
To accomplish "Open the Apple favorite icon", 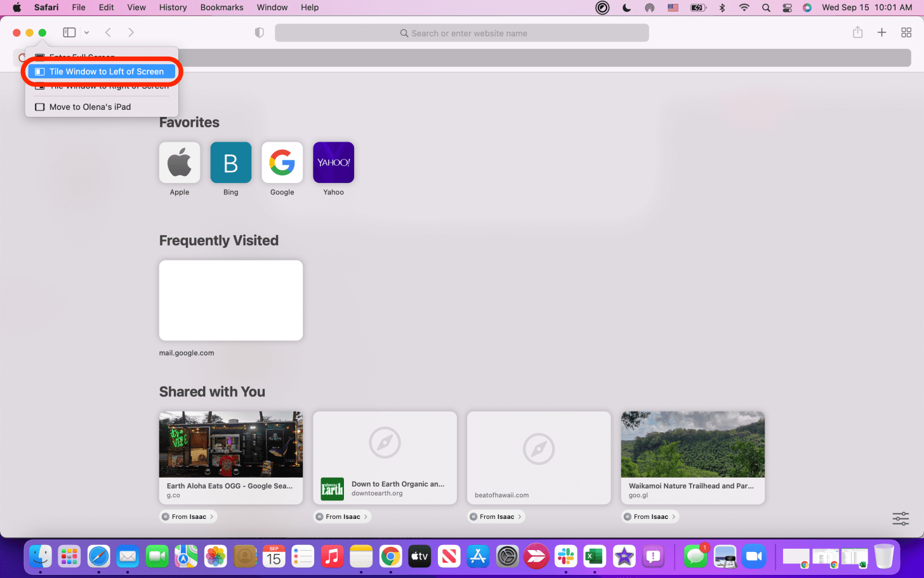I will tap(180, 163).
